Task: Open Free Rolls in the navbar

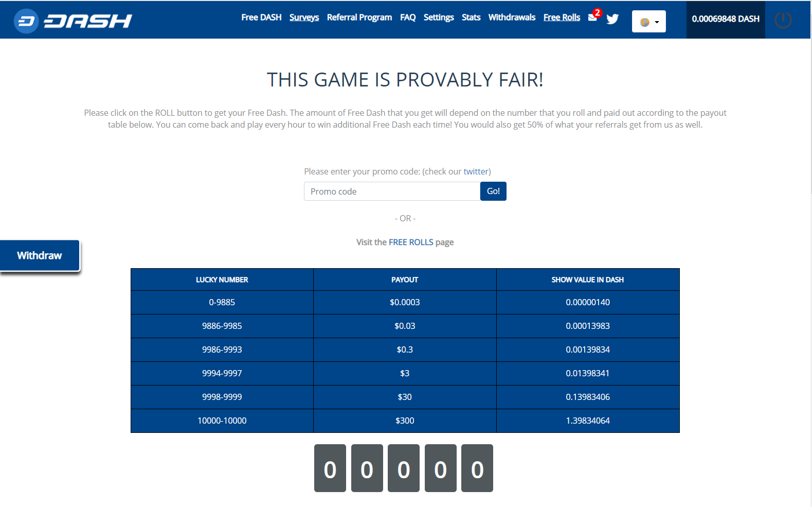Action: coord(562,18)
